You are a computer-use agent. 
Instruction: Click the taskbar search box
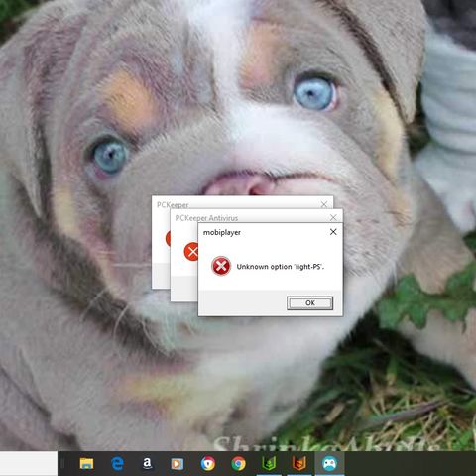pyautogui.click(x=29, y=464)
